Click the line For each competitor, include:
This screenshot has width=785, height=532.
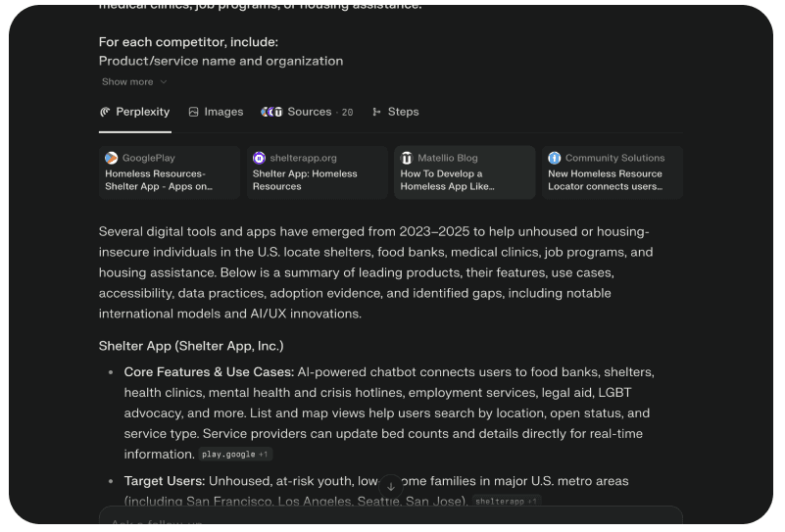coord(188,42)
